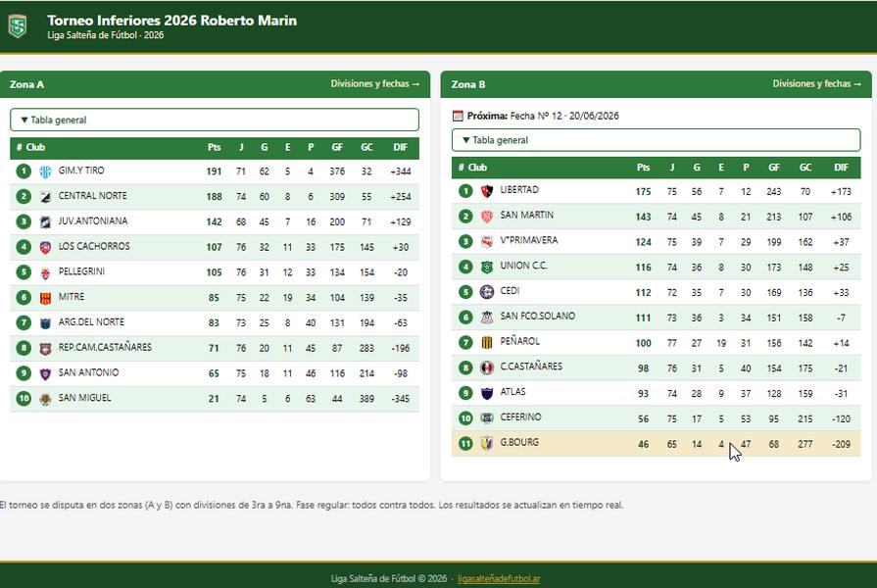This screenshot has height=588, width=877.
Task: Open Zona B Divisiones y fechas
Action: (x=816, y=84)
